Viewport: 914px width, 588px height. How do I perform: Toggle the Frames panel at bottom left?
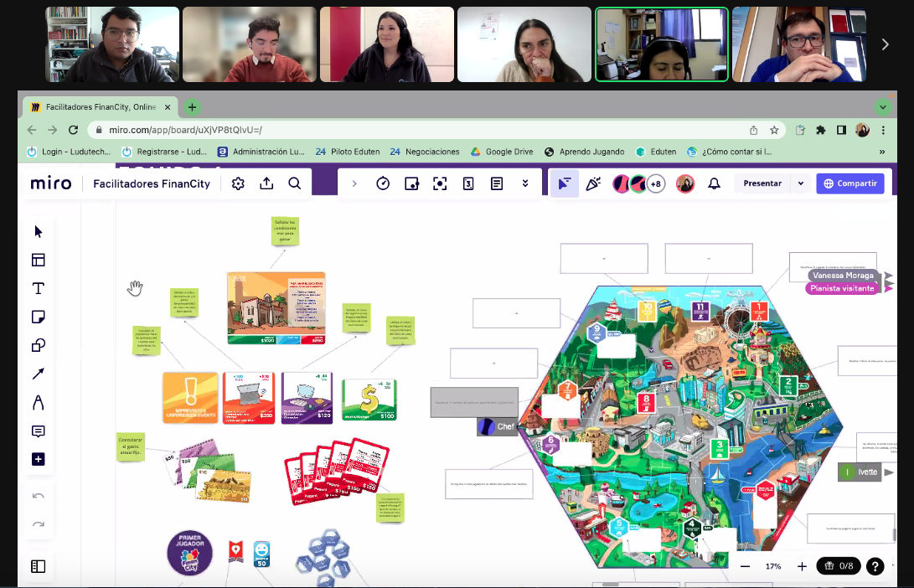(39, 566)
